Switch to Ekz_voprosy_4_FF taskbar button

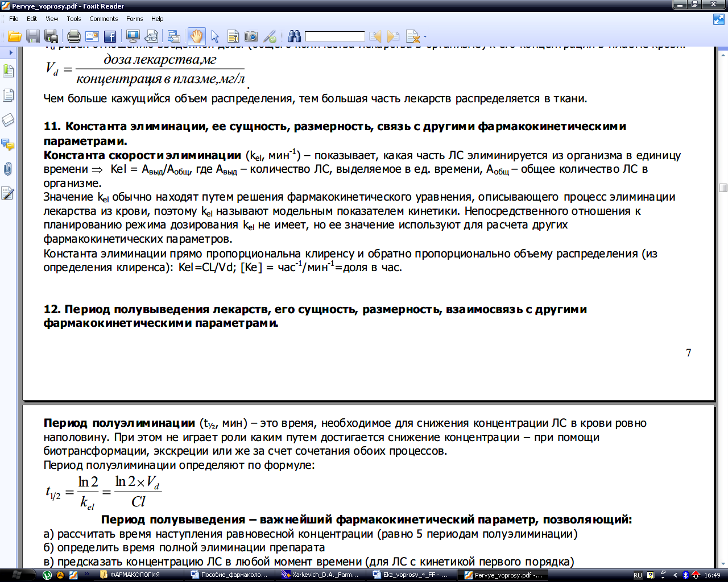point(412,575)
